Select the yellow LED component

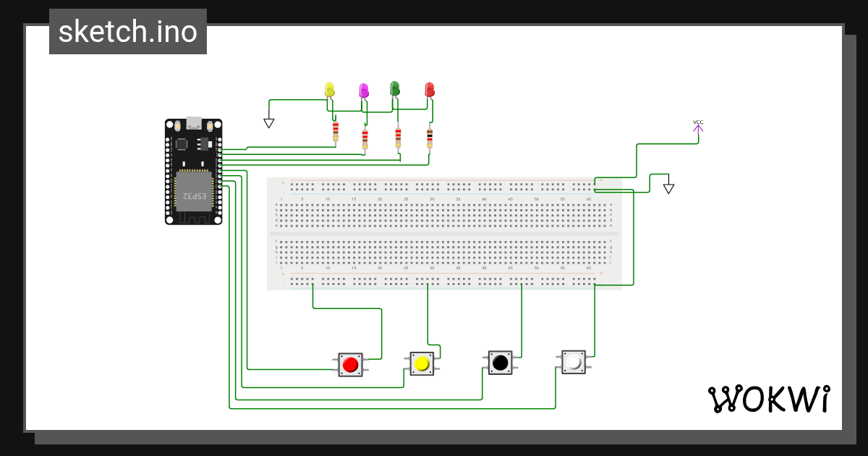(x=330, y=90)
